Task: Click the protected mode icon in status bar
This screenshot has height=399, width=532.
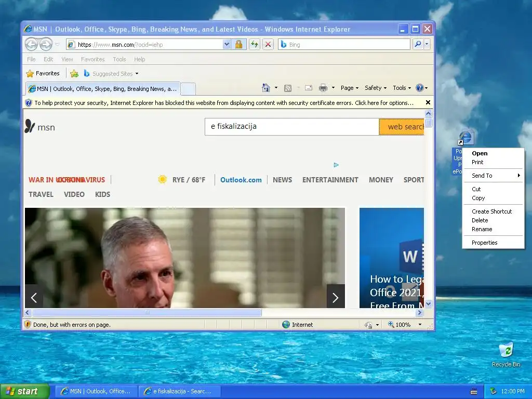Action: [x=368, y=325]
